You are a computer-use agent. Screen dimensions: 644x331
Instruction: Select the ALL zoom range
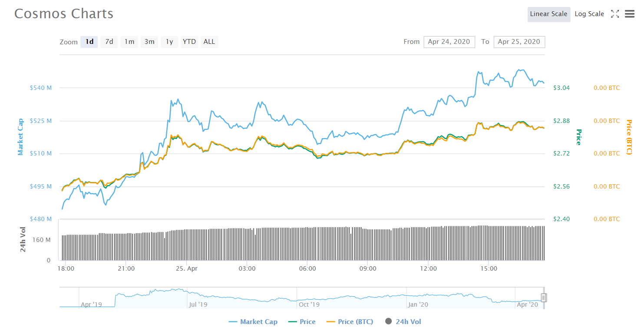209,42
